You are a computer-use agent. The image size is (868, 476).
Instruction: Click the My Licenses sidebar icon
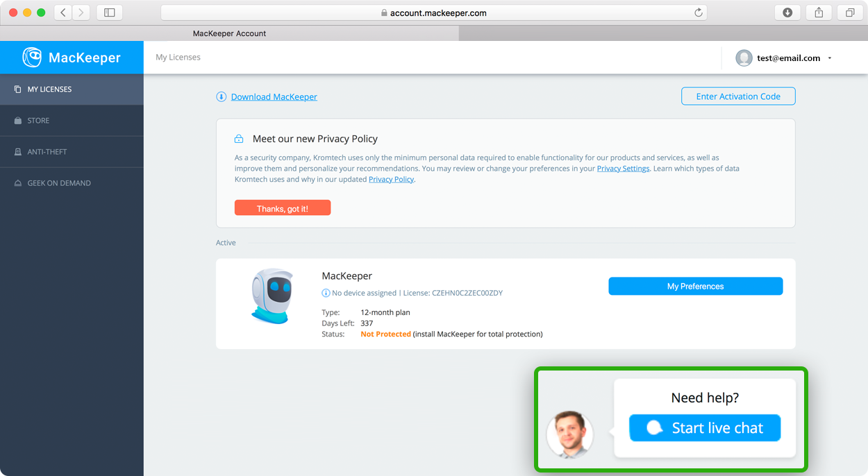pos(18,90)
